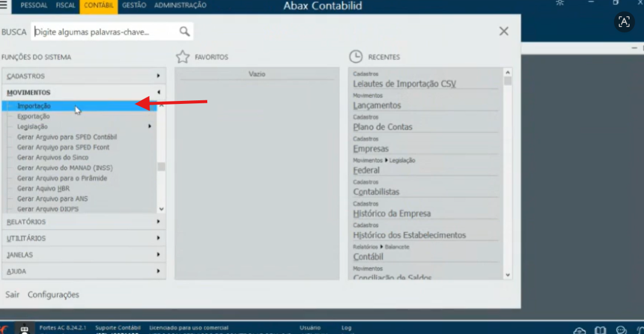Viewport: 644px width, 334px height.
Task: Expand the CADASTROS section
Action: tap(84, 76)
